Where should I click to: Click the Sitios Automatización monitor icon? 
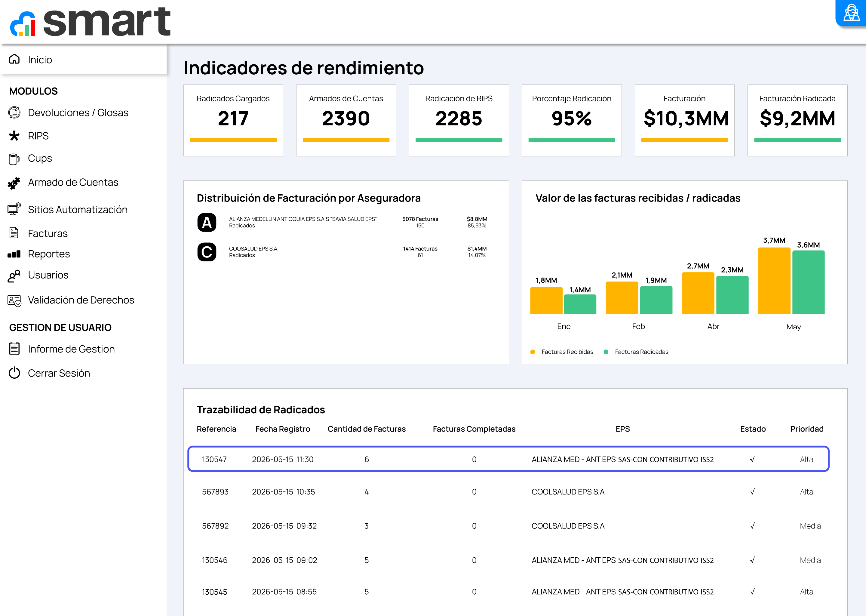pyautogui.click(x=14, y=209)
